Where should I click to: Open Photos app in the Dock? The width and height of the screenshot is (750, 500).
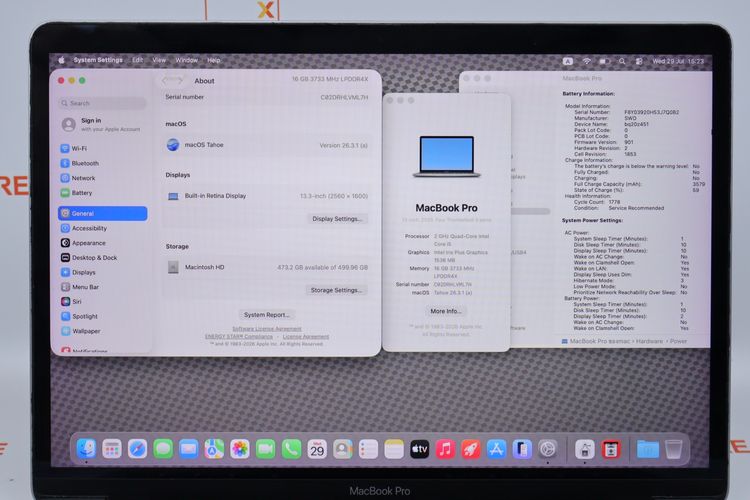[x=240, y=449]
